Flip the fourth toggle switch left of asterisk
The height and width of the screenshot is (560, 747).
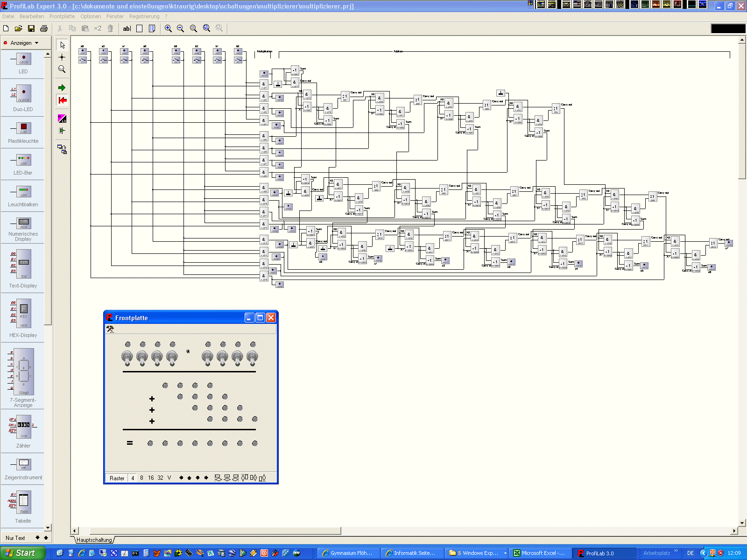point(172,358)
